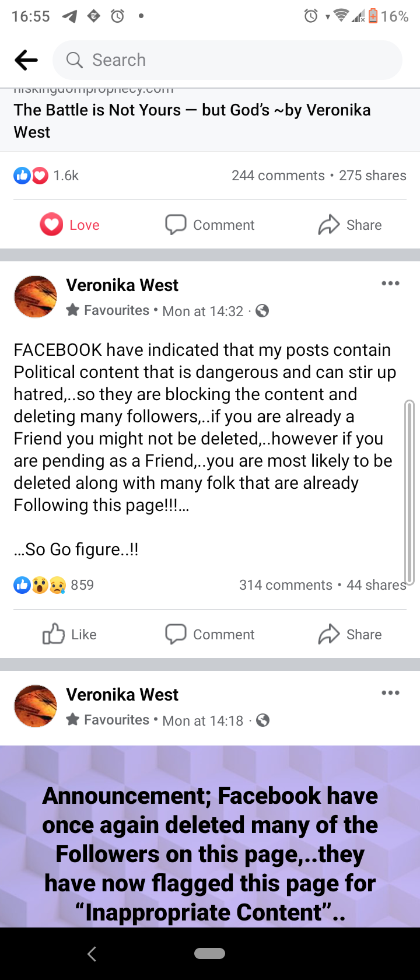
Task: Like the FACEBOOK have indicated post
Action: pyautogui.click(x=70, y=634)
